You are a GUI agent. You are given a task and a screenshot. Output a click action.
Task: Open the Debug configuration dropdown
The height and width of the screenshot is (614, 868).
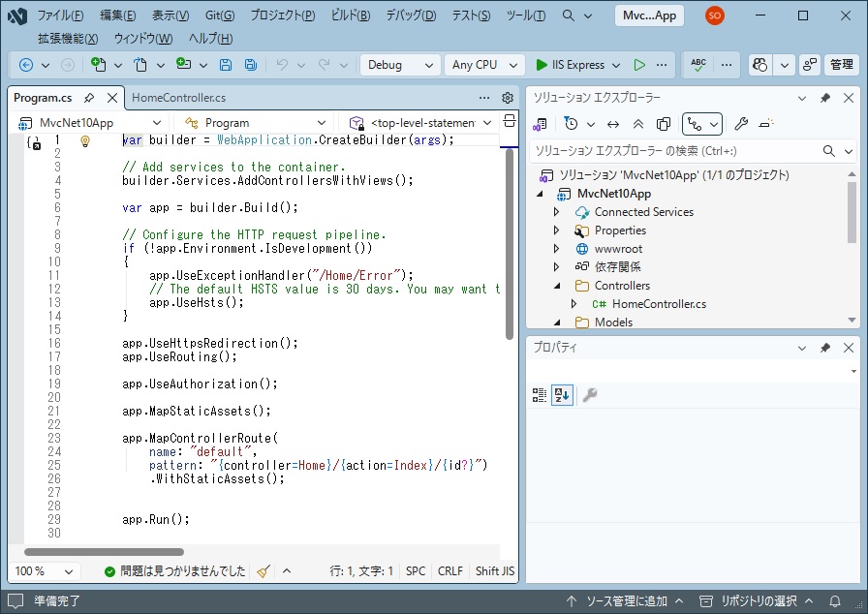(399, 65)
